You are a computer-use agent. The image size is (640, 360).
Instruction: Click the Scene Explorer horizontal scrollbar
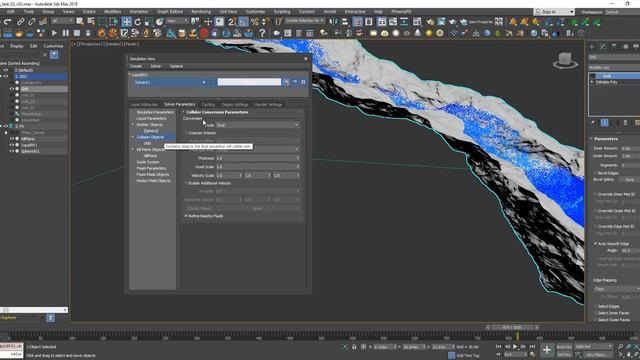tap(34, 310)
